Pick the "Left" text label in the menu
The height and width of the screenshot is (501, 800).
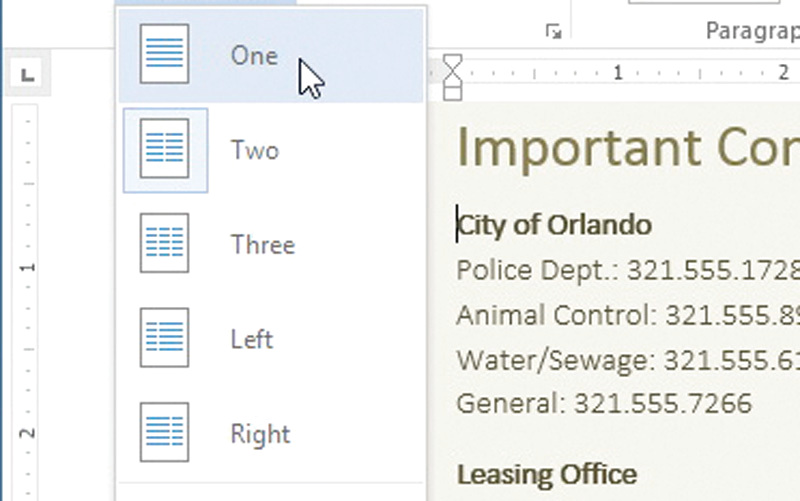(251, 339)
